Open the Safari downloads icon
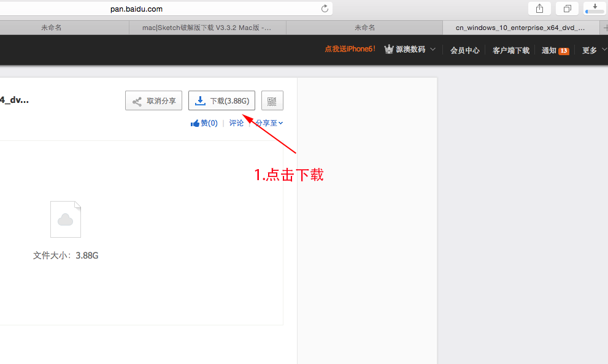The width and height of the screenshot is (608, 364). click(x=595, y=9)
